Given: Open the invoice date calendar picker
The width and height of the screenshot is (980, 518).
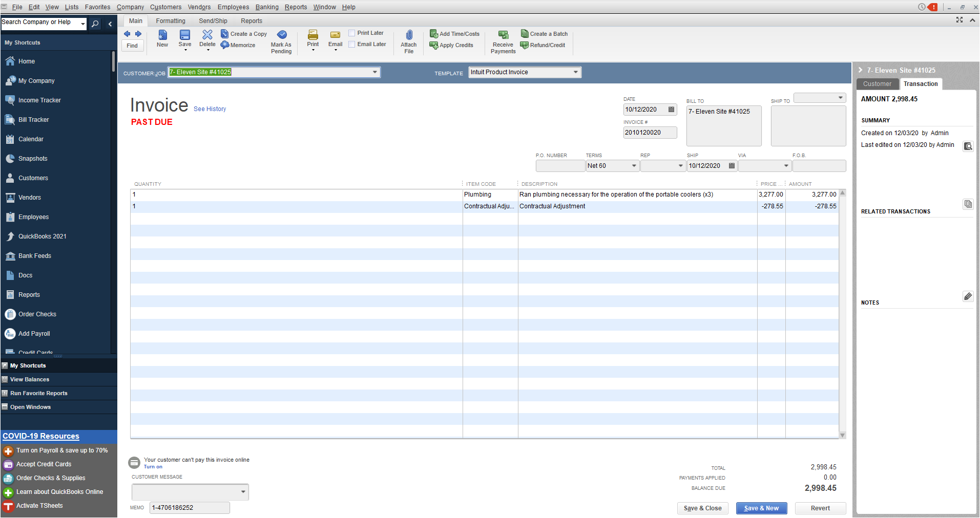Looking at the screenshot, I should (x=671, y=110).
